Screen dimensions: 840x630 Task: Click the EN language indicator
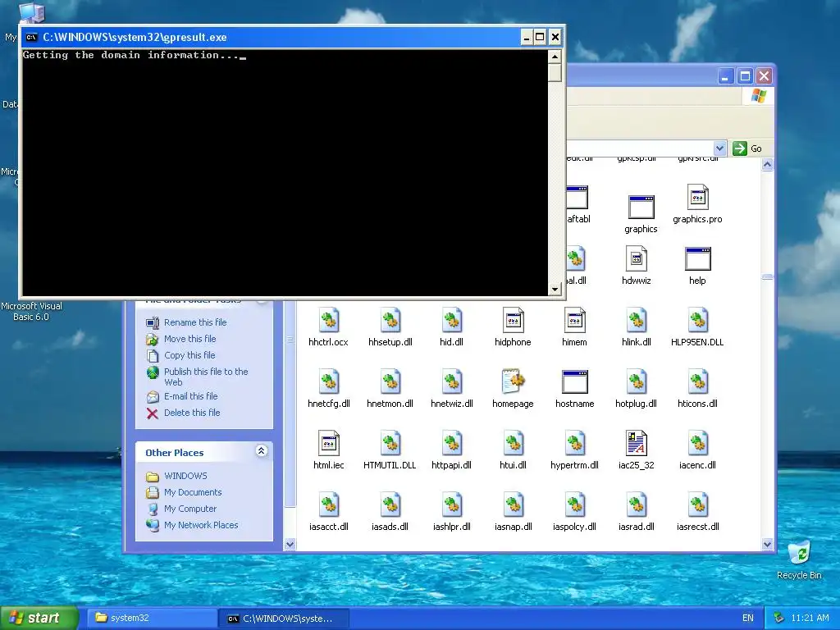pos(748,619)
